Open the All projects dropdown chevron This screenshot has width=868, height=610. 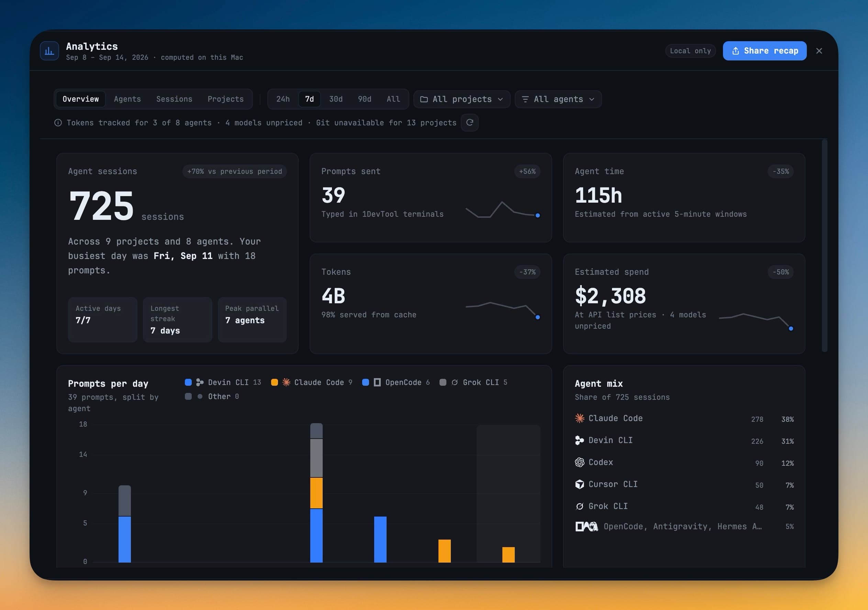click(x=501, y=99)
